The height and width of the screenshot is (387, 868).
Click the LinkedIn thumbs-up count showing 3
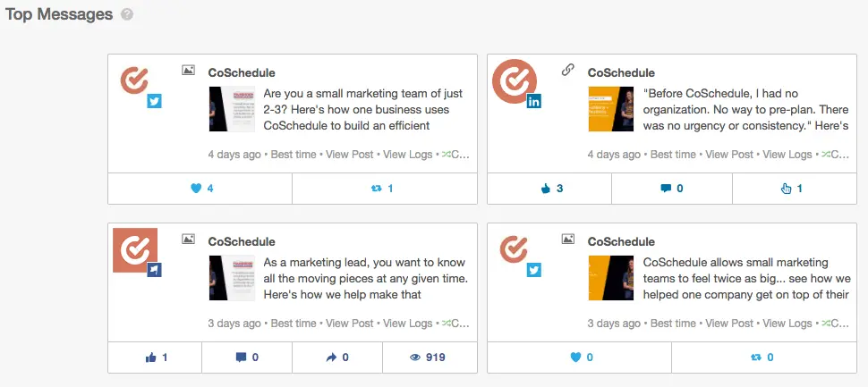[552, 189]
